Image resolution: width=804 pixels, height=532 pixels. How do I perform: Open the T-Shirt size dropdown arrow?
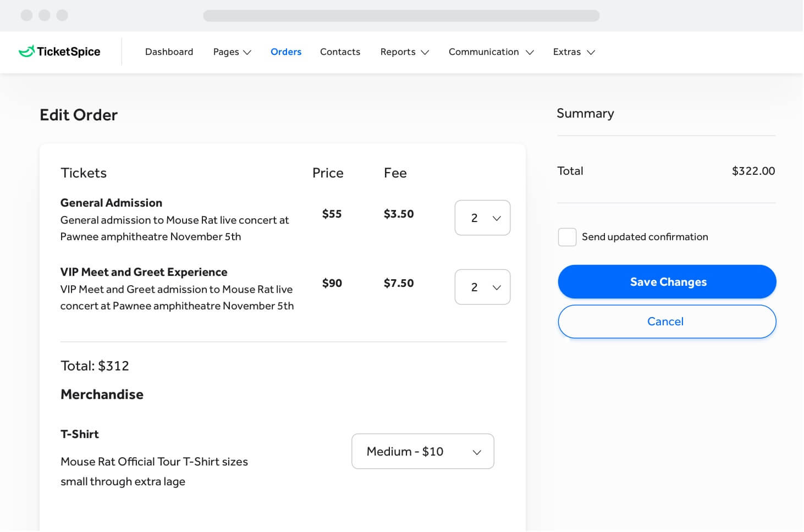coord(476,452)
